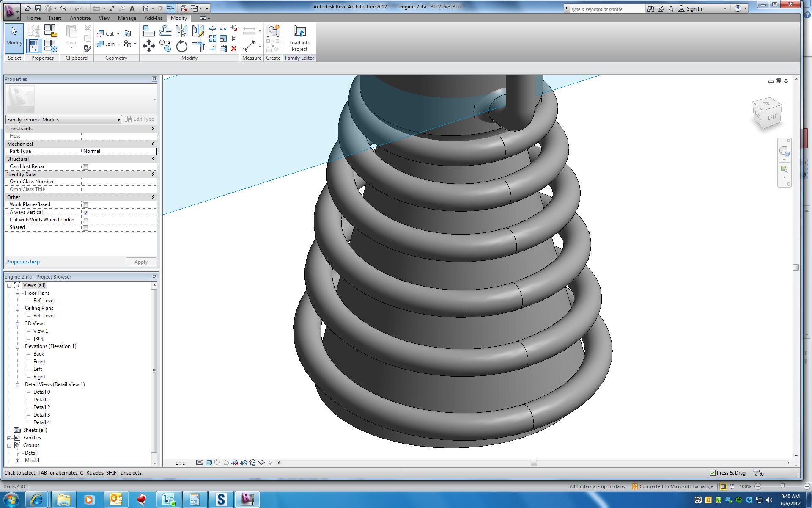This screenshot has height=508, width=812.
Task: Toggle the Shared checkbox in Properties
Action: click(x=86, y=228)
